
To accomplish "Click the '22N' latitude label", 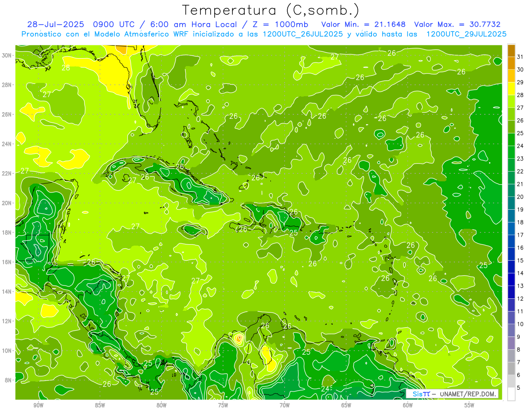I will [7, 173].
